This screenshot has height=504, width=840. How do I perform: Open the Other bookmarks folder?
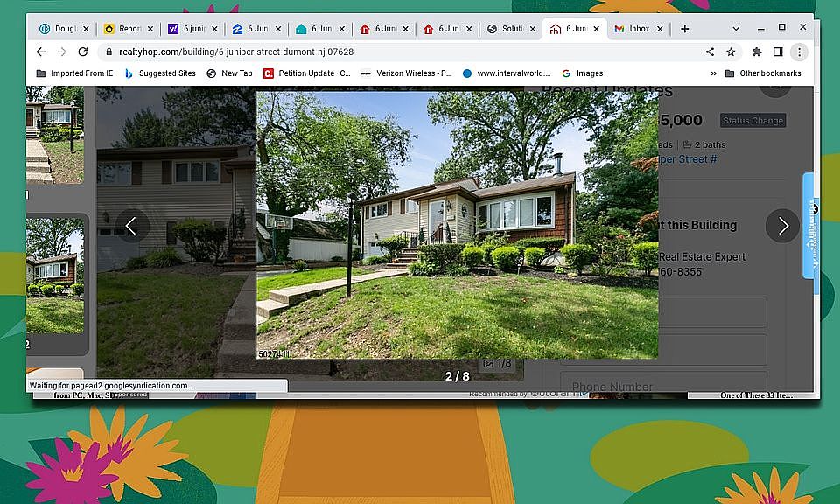(762, 73)
